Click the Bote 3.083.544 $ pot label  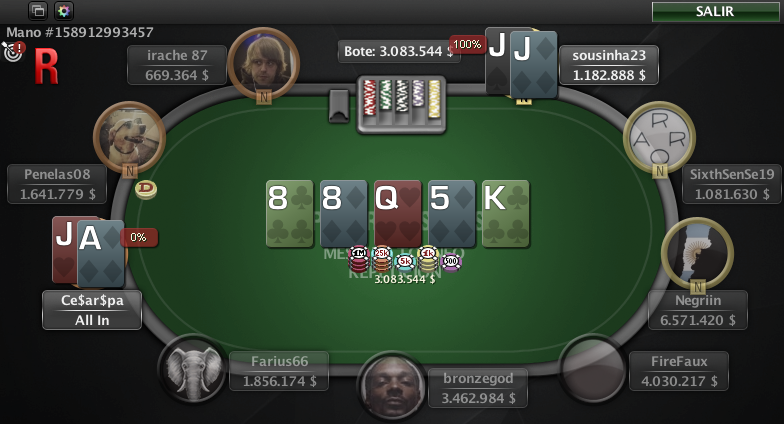point(398,51)
